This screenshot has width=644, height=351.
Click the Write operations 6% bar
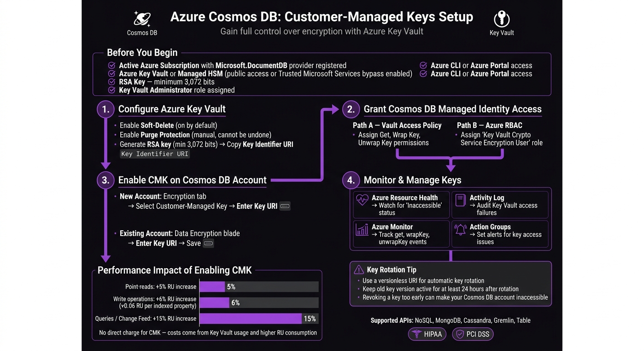coord(214,303)
